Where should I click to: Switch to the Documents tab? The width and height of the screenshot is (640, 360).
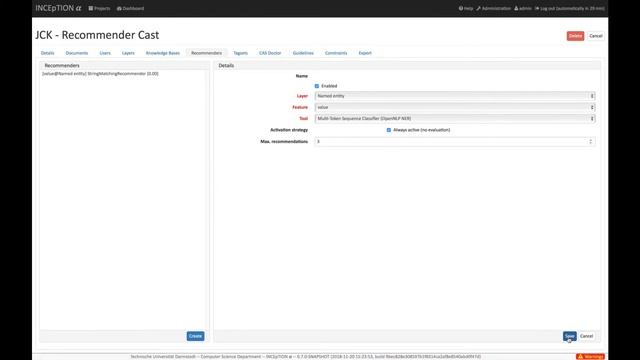(x=77, y=53)
